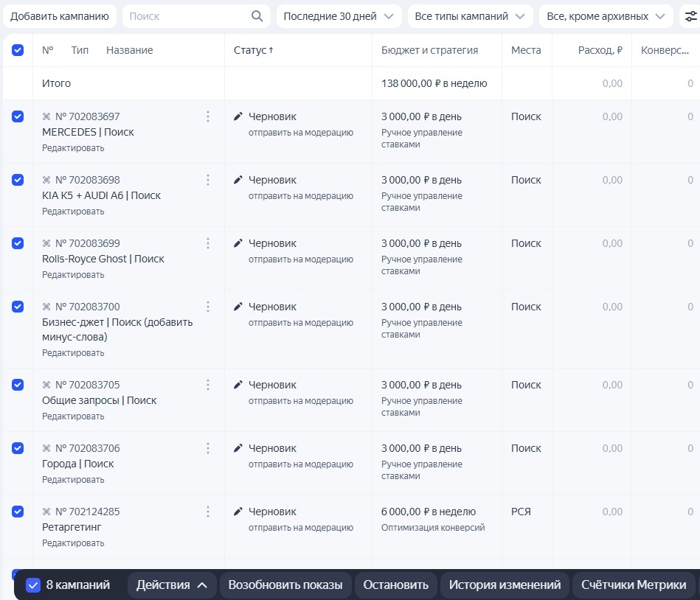Open the filter settings sliders icon

pos(690,16)
